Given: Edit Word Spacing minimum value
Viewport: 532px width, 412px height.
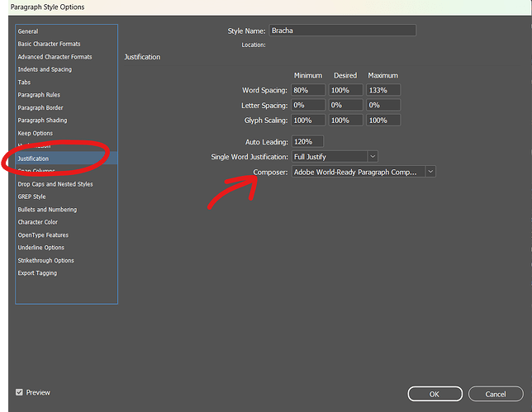Looking at the screenshot, I should pyautogui.click(x=308, y=90).
